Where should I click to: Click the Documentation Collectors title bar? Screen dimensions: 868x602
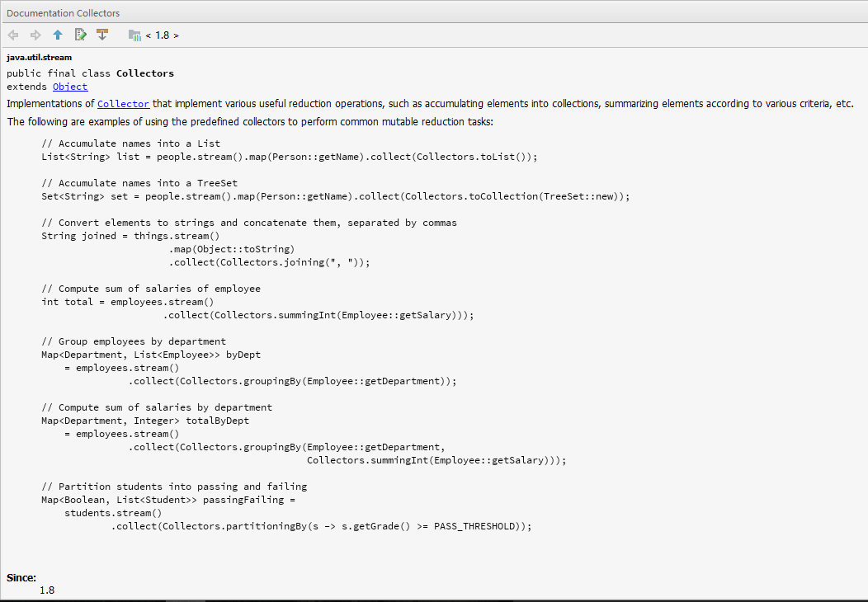coord(64,13)
